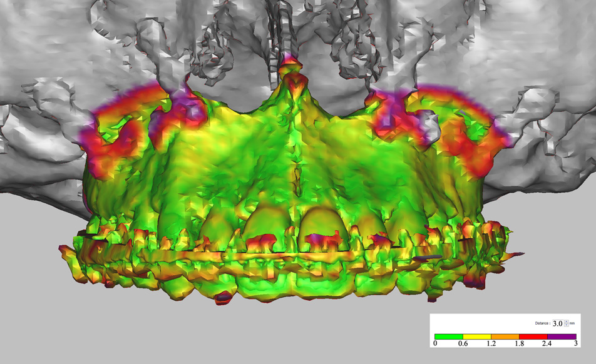The height and width of the screenshot is (364, 596).
Task: Click the purple nasal spine tip at top center
Action: coord(289,61)
